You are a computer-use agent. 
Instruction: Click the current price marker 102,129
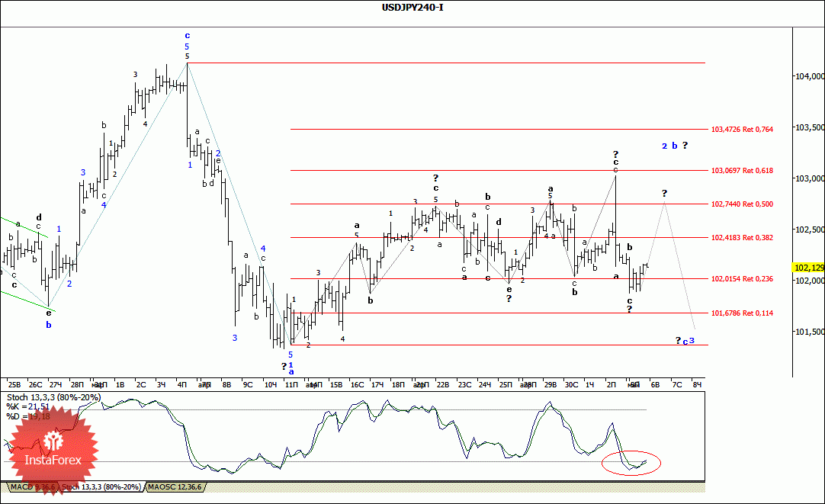(809, 268)
